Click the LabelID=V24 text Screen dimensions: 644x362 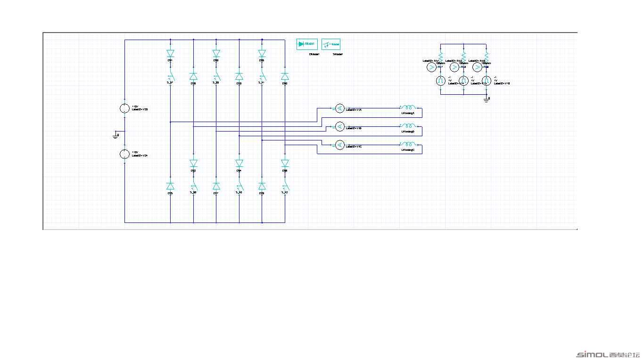(x=140, y=155)
